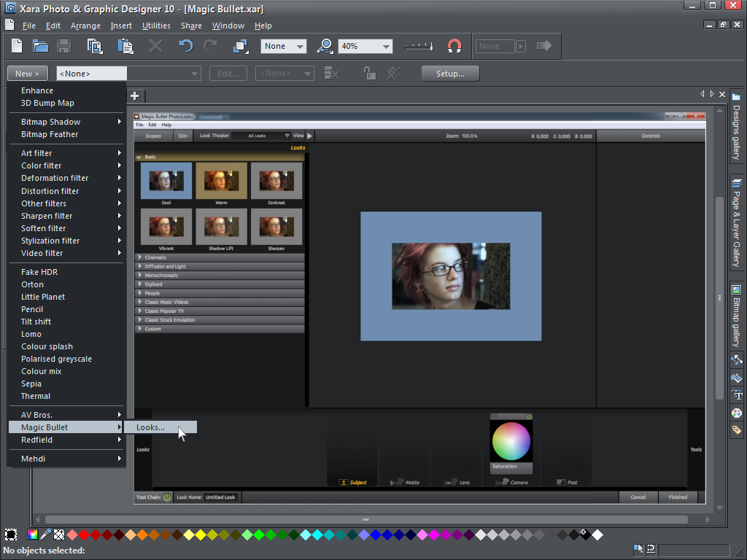Open the Page & Layer Gallery sidebar tab
This screenshot has height=560, width=747.
(x=737, y=223)
